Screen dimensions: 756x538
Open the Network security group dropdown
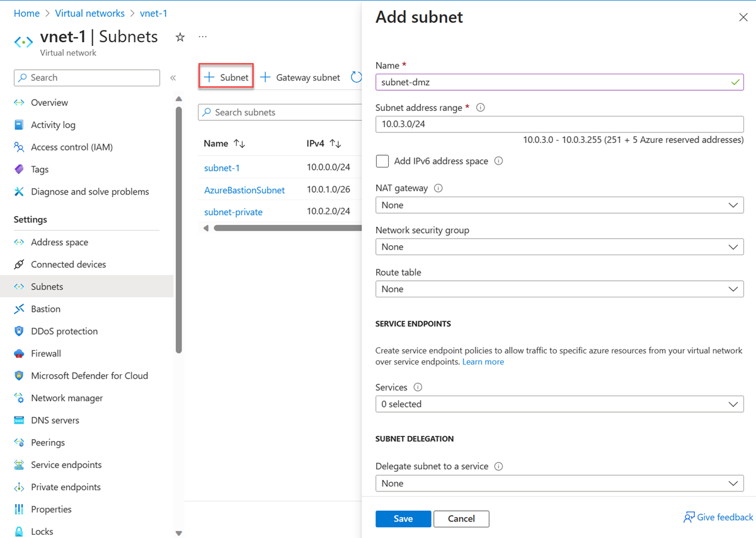pos(559,247)
